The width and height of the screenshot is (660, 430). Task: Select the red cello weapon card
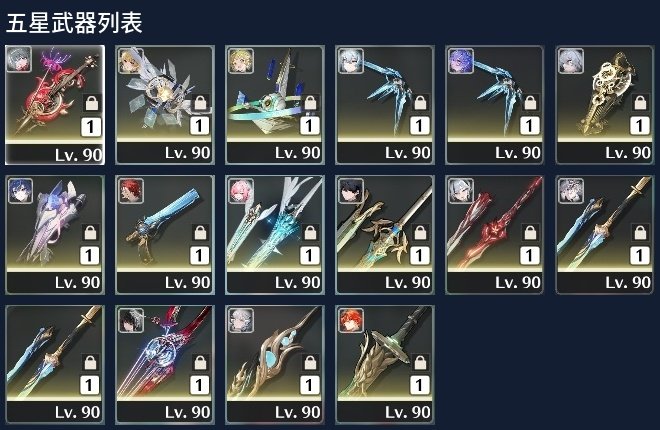coord(55,105)
